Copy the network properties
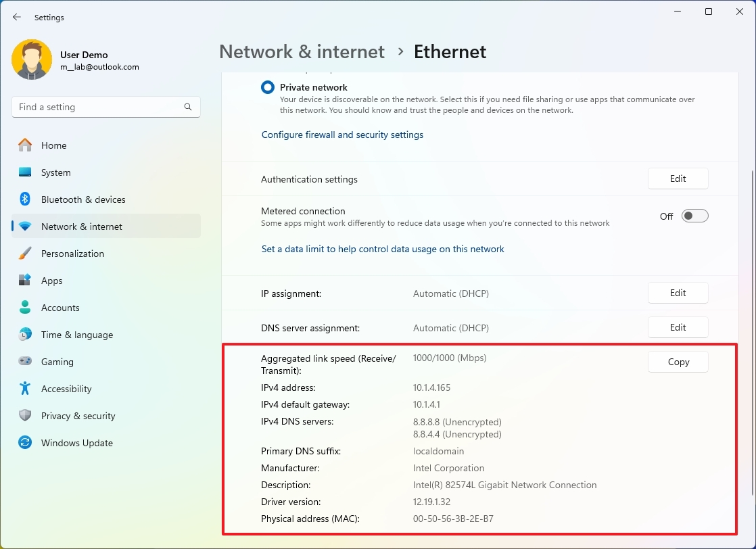This screenshot has width=756, height=549. click(678, 362)
